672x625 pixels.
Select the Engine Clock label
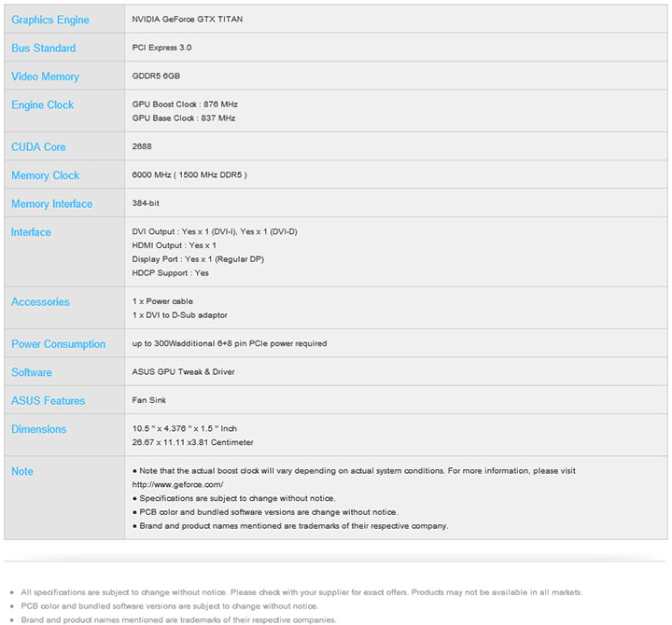coord(42,105)
